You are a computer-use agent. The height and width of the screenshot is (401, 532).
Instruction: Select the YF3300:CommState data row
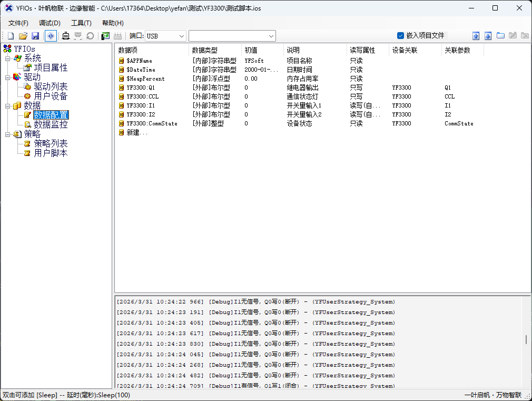(152, 123)
